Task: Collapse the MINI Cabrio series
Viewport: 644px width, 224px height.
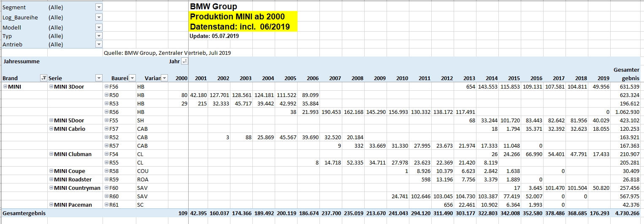Action: 51,129
